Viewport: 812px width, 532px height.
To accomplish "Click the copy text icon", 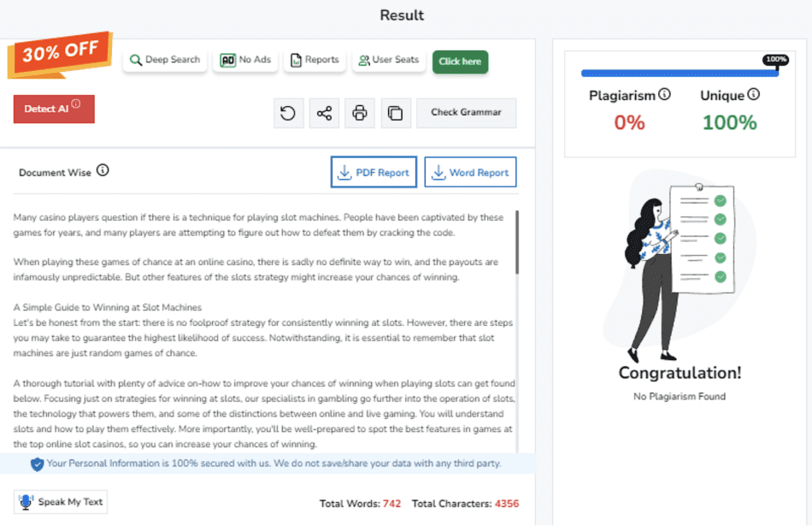I will tap(395, 113).
